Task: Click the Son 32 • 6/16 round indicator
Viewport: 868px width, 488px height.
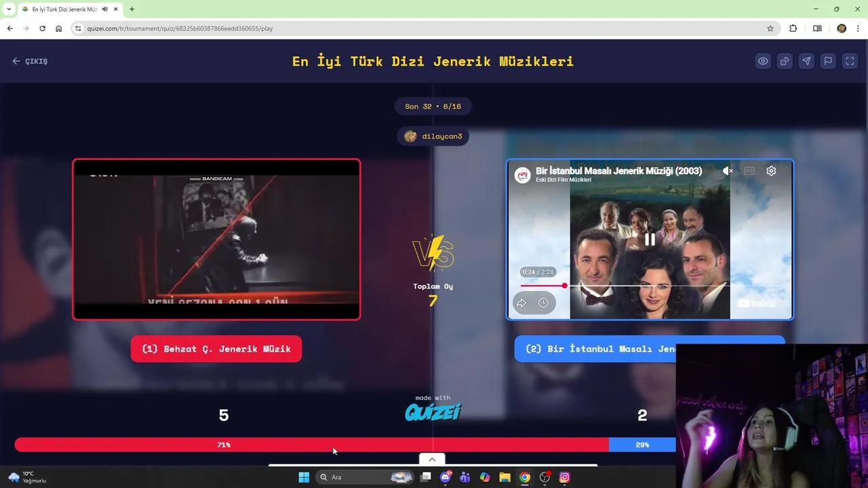Action: [x=433, y=106]
